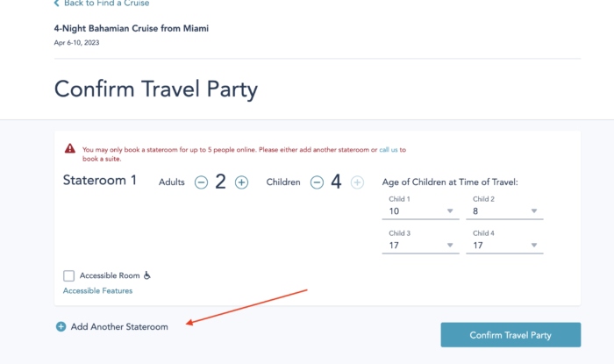Image resolution: width=614 pixels, height=364 pixels.
Task: Select Add Another Stateroom
Action: 119,327
